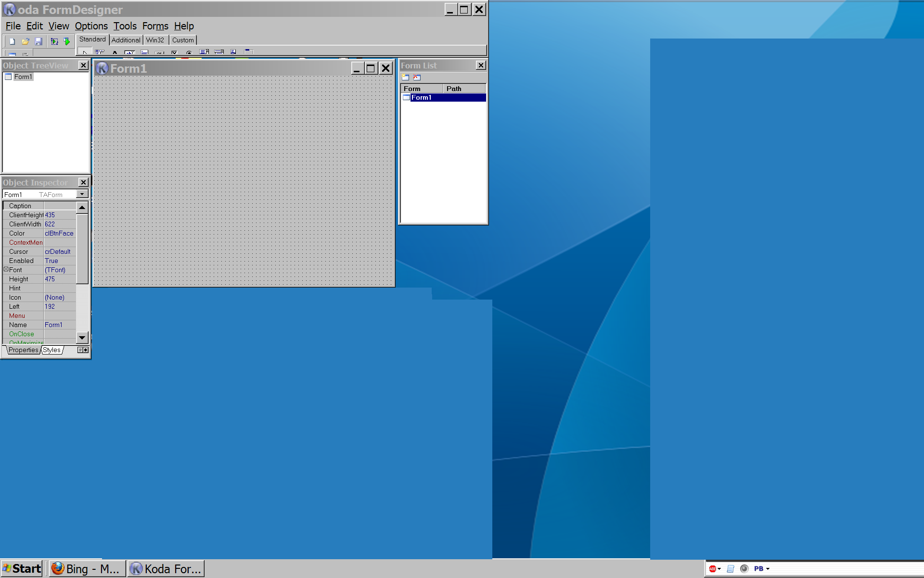Add a new form in Form List toolbar
Image resolution: width=924 pixels, height=578 pixels.
pyautogui.click(x=406, y=77)
